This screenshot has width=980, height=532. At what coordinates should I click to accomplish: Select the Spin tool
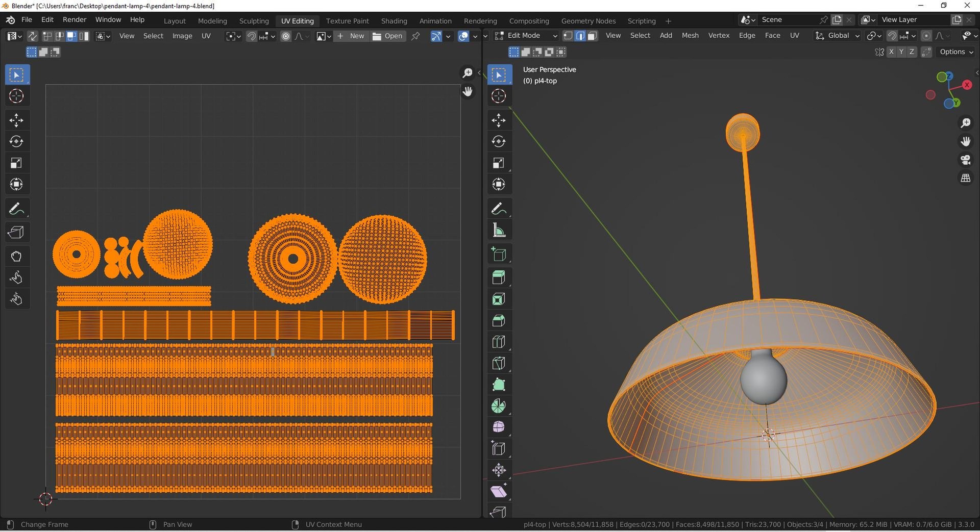[x=499, y=406]
